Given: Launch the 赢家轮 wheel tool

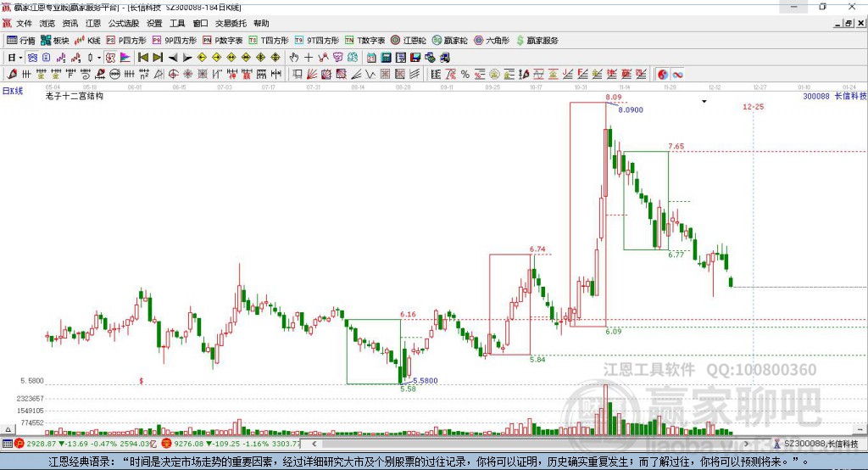Looking at the screenshot, I should coord(449,41).
